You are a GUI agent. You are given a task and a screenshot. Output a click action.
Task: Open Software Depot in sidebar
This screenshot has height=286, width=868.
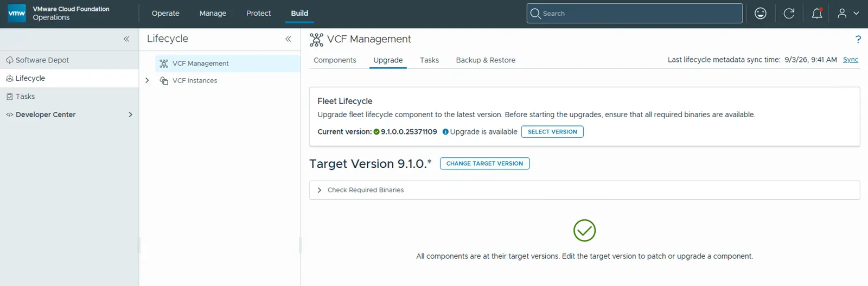coord(69,60)
